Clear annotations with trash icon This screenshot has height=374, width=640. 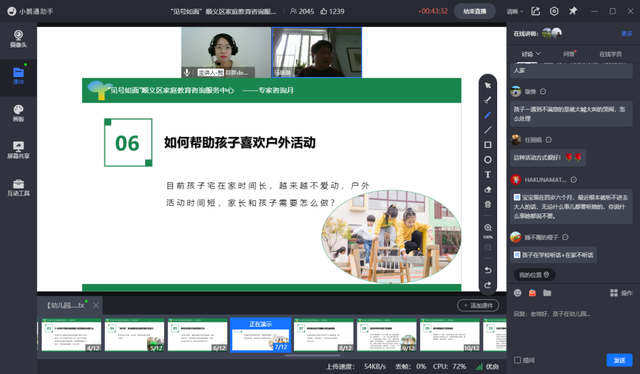(x=488, y=204)
